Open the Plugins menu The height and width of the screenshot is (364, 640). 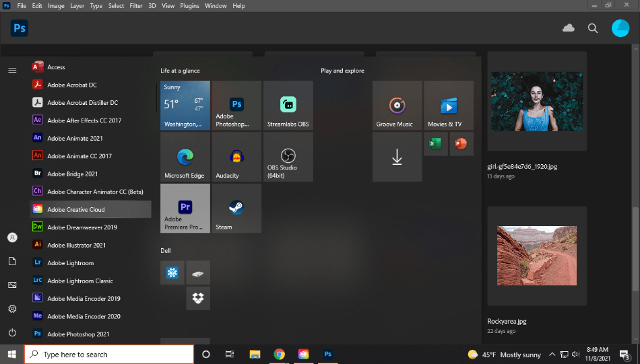(x=189, y=5)
